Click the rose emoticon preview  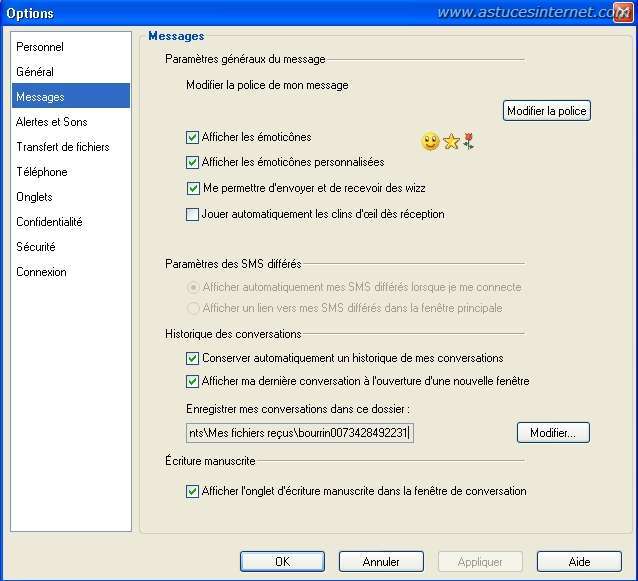[x=469, y=141]
